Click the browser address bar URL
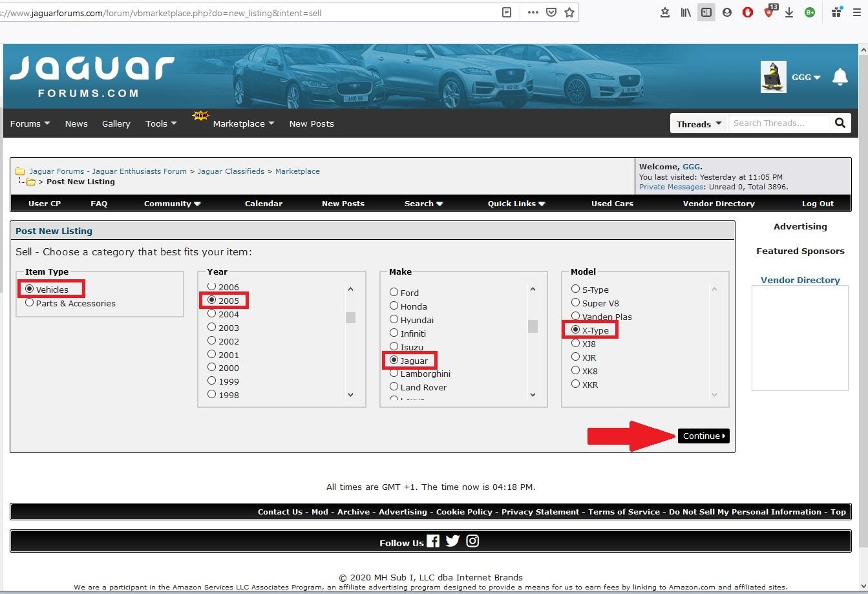The image size is (868, 594). point(161,12)
